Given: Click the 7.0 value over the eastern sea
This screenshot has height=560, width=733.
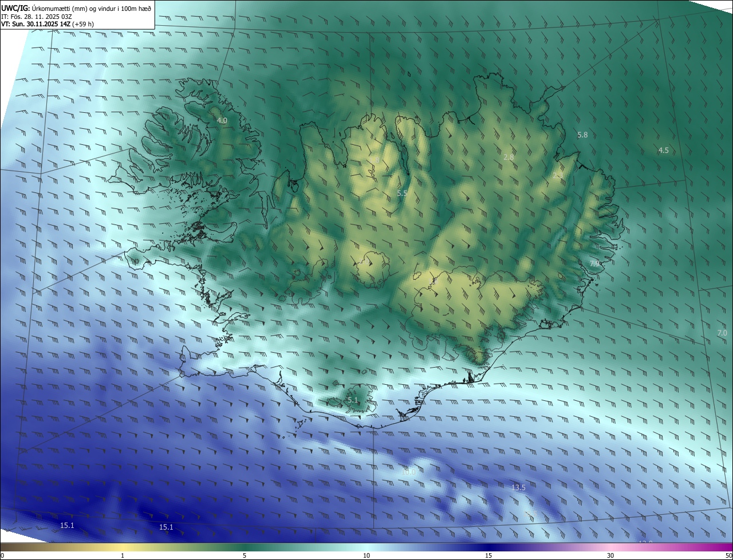Looking at the screenshot, I should point(722,333).
